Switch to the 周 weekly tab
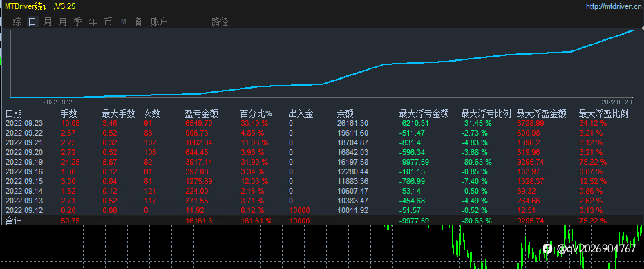The width and height of the screenshot is (644, 269). tap(47, 22)
